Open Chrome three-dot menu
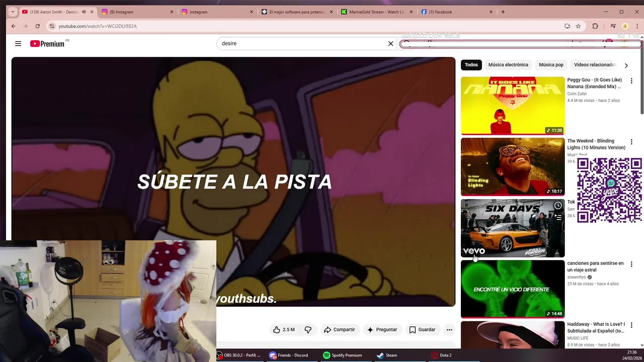Viewport: 644px width, 362px height. tap(637, 26)
